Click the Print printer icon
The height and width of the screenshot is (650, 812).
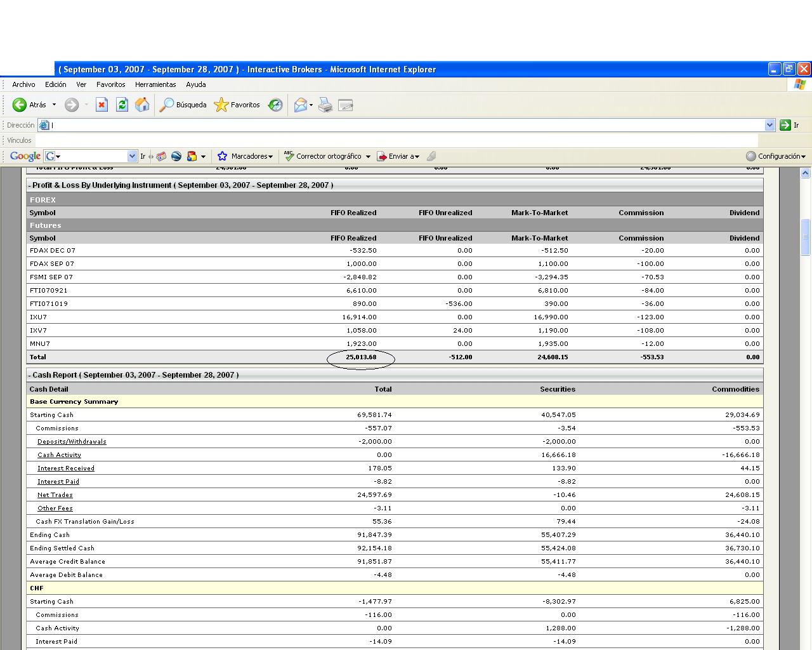[325, 105]
